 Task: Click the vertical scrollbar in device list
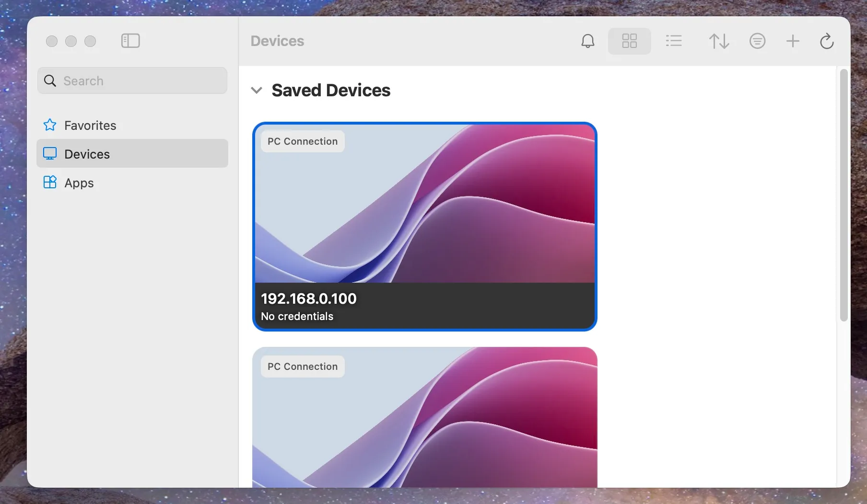844,195
